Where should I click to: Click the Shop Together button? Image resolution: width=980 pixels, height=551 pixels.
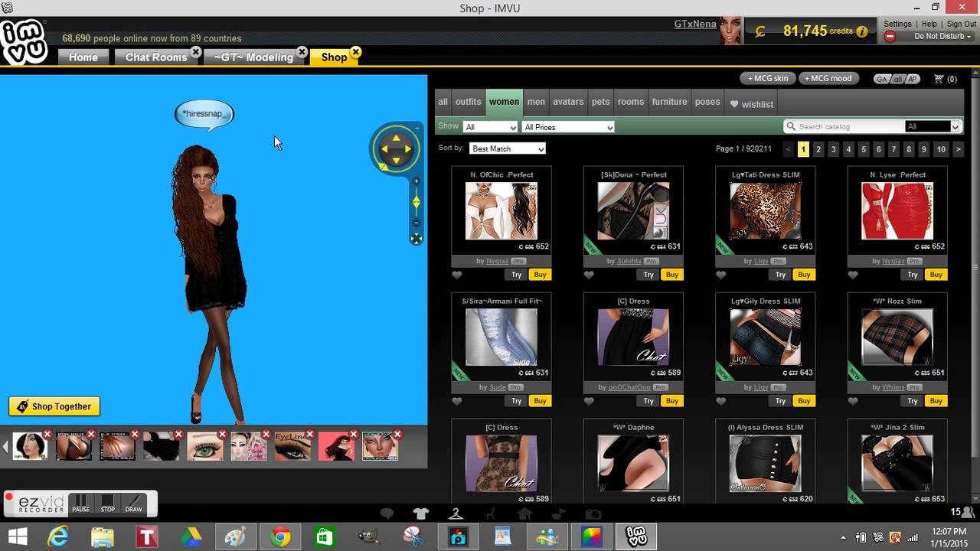54,406
